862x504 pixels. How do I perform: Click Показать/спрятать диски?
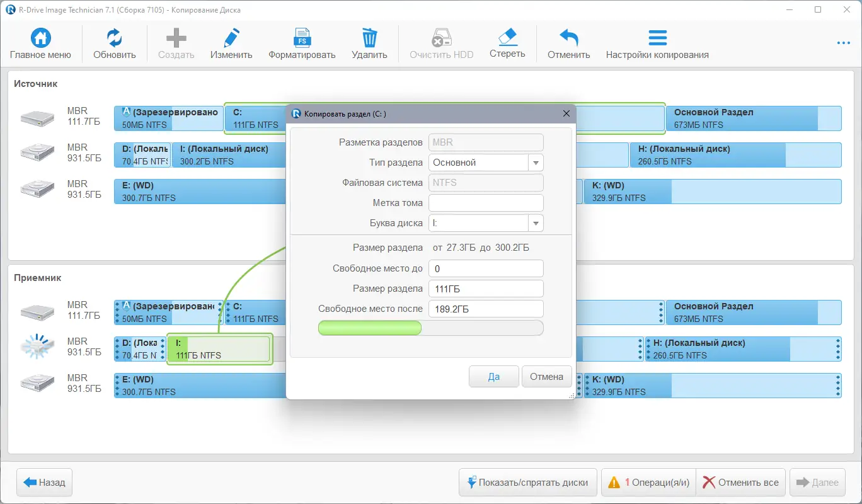tap(528, 483)
